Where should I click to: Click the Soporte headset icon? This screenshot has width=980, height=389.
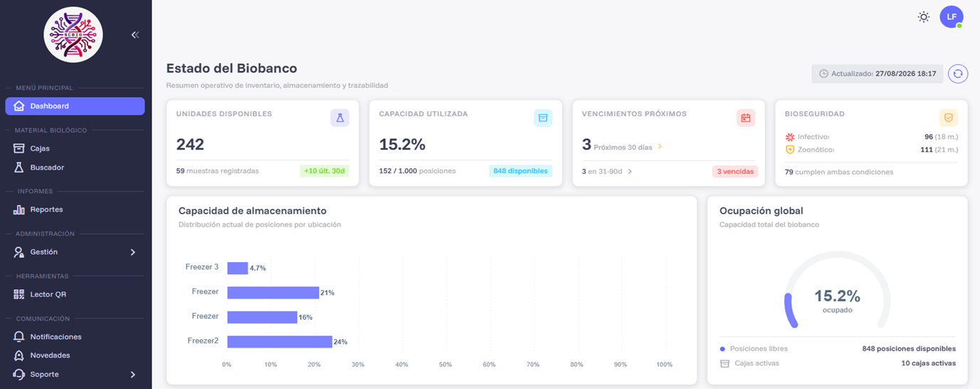tap(19, 374)
